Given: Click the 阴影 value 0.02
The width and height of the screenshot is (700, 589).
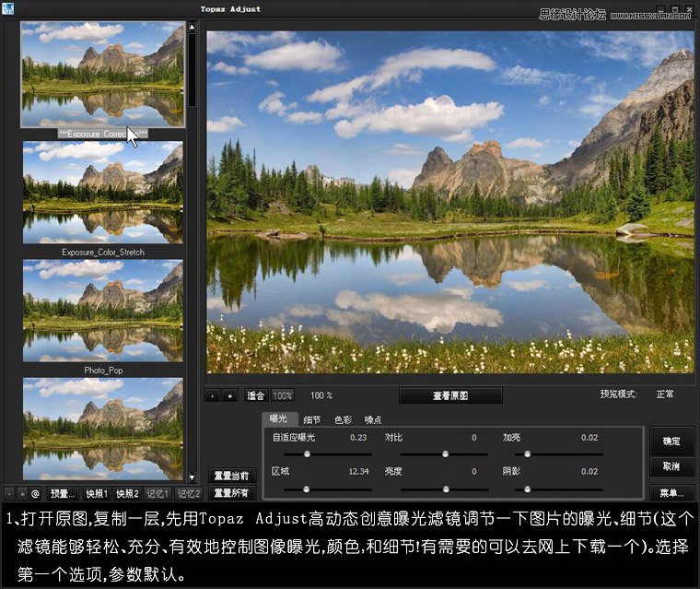Looking at the screenshot, I should coord(589,471).
